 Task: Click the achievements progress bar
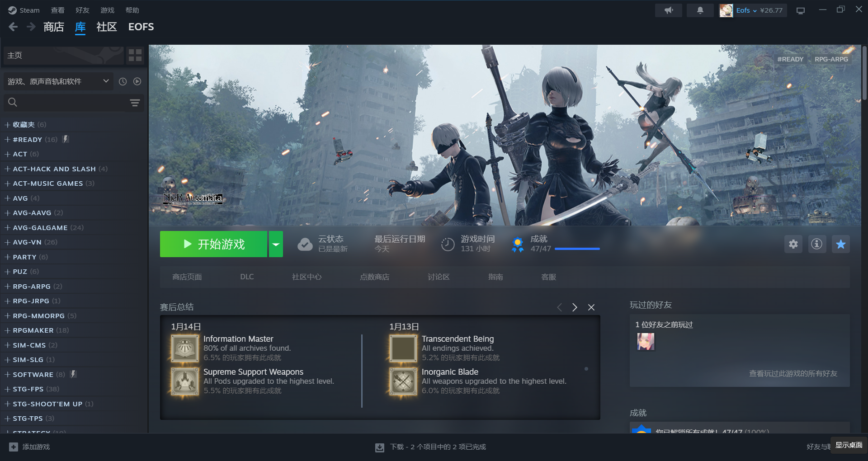click(x=577, y=249)
